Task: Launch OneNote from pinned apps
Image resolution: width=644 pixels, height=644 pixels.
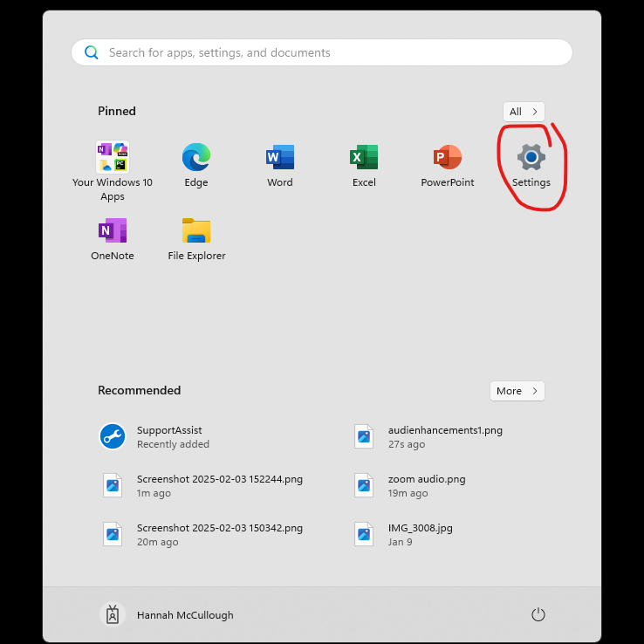Action: (113, 231)
